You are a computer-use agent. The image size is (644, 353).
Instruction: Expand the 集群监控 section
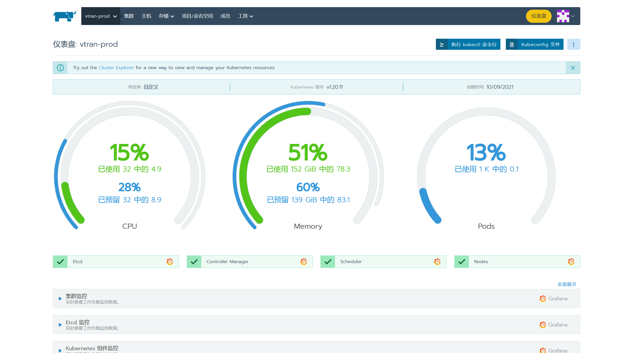(60, 299)
